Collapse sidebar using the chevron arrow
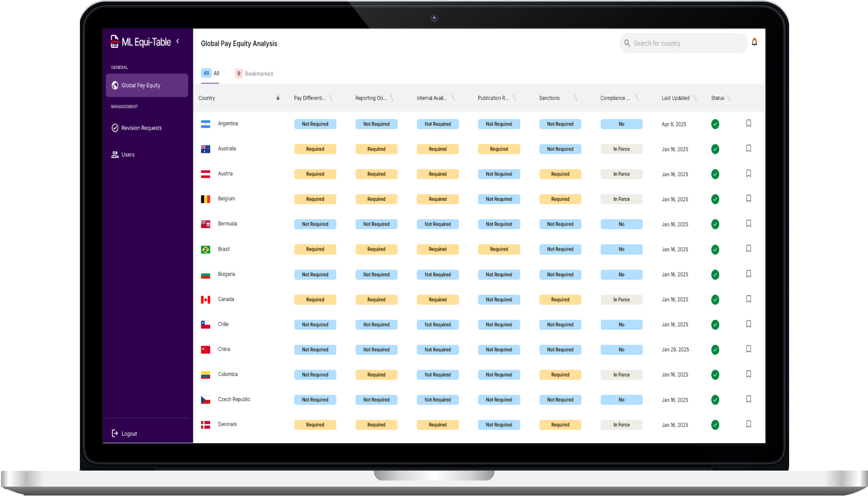 click(178, 41)
